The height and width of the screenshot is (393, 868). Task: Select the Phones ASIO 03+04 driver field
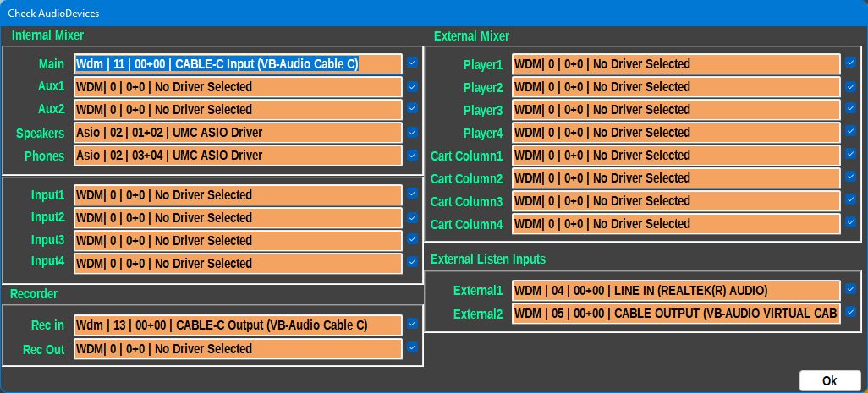click(238, 156)
